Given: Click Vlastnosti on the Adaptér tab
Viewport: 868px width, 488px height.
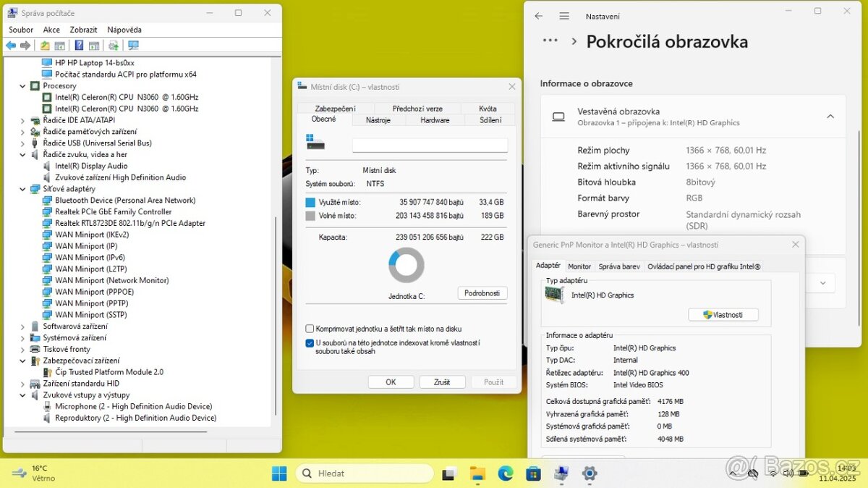Looking at the screenshot, I should pyautogui.click(x=723, y=314).
